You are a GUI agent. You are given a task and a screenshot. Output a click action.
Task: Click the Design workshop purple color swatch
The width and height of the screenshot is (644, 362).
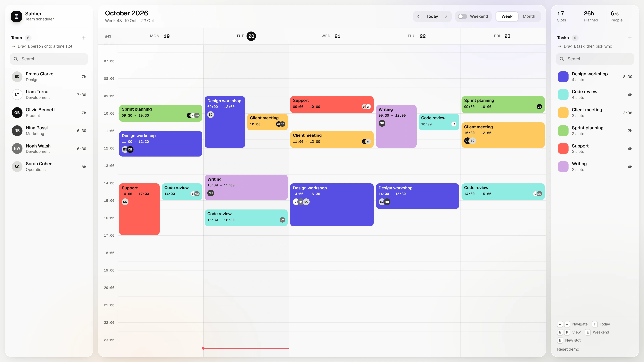(x=563, y=77)
